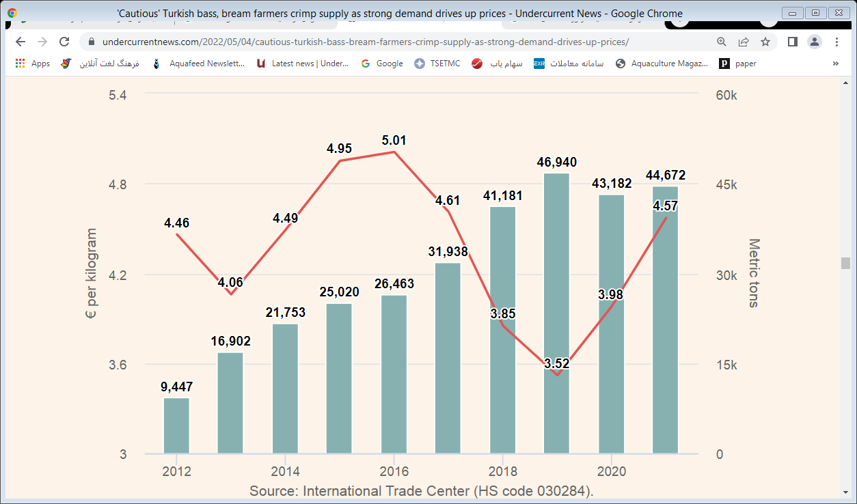
Task: Click the Metric tons axis title
Action: click(754, 273)
